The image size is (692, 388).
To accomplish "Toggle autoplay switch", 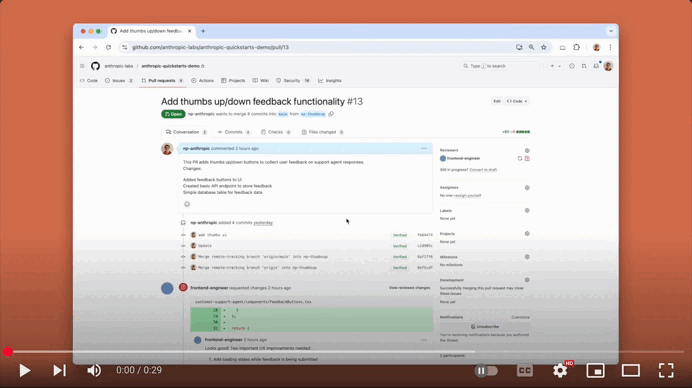I will pos(486,370).
